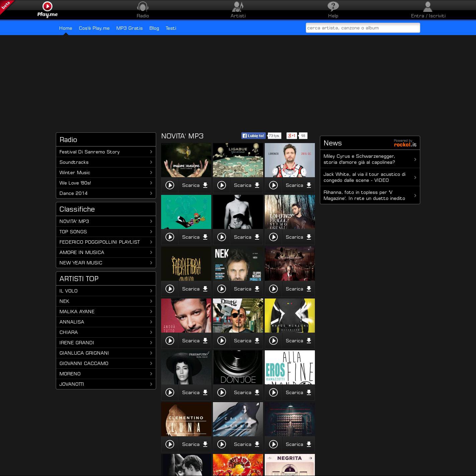Expand the Winter Music radio entry
The image size is (476, 476).
[x=151, y=172]
